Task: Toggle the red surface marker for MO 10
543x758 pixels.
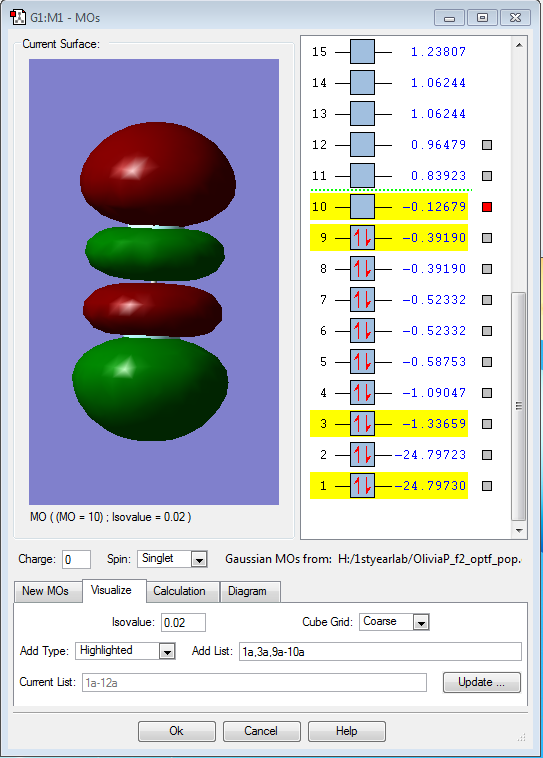Action: pos(487,207)
